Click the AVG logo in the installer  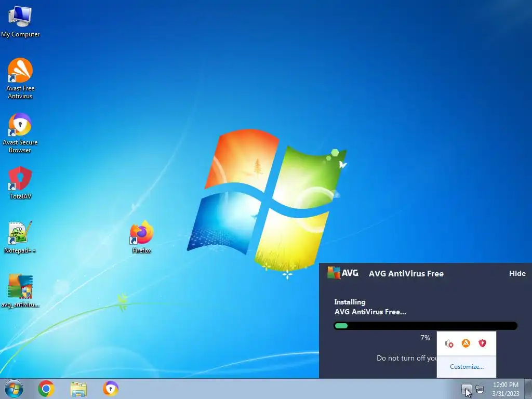tap(343, 273)
